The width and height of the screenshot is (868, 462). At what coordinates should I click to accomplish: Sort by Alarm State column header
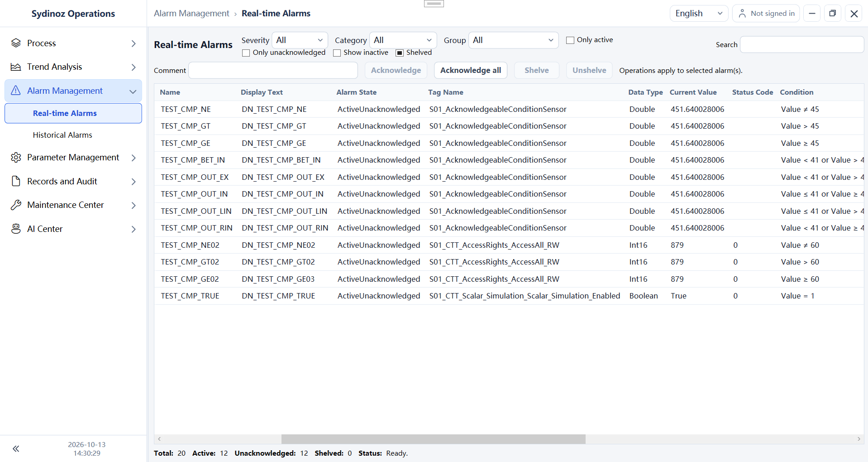point(357,92)
